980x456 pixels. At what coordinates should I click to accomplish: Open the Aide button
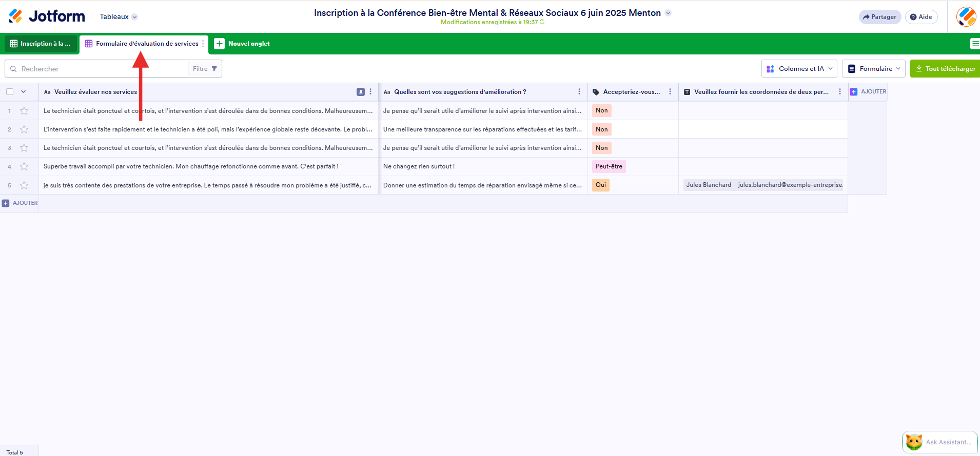click(x=922, y=17)
